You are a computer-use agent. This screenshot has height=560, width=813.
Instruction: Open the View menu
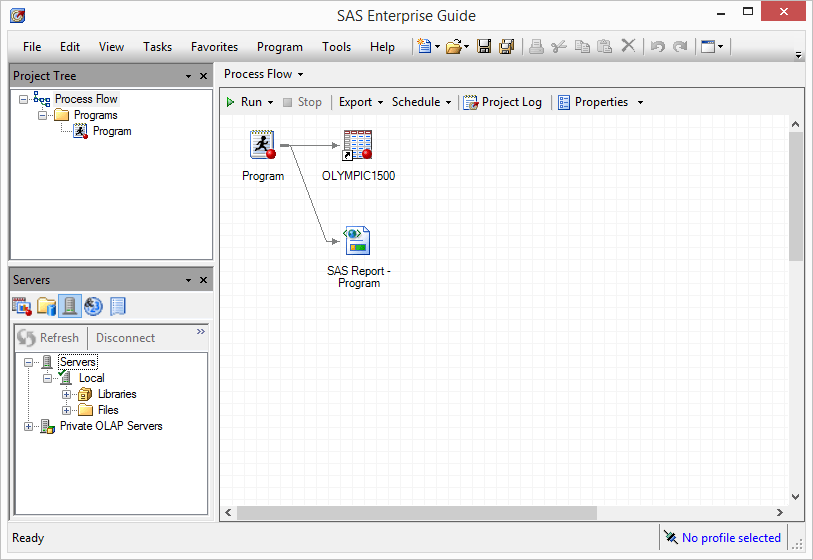(111, 47)
